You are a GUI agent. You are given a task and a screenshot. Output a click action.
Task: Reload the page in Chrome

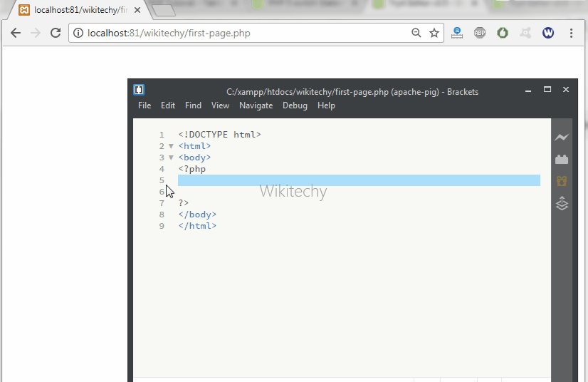56,33
